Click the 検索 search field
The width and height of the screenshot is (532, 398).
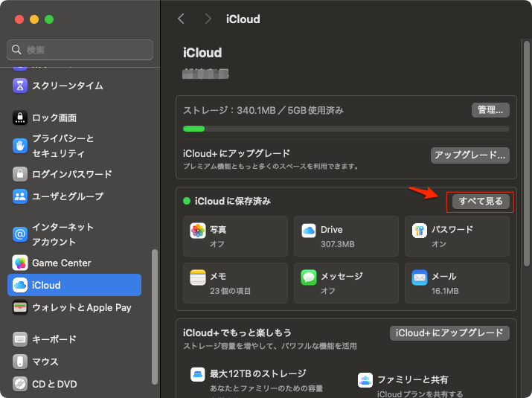click(x=80, y=50)
